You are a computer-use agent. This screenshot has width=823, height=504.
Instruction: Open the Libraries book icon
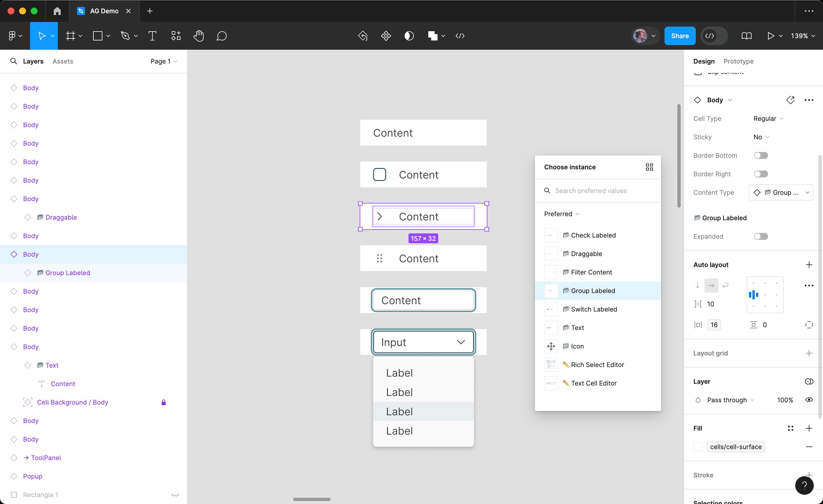pyautogui.click(x=746, y=36)
